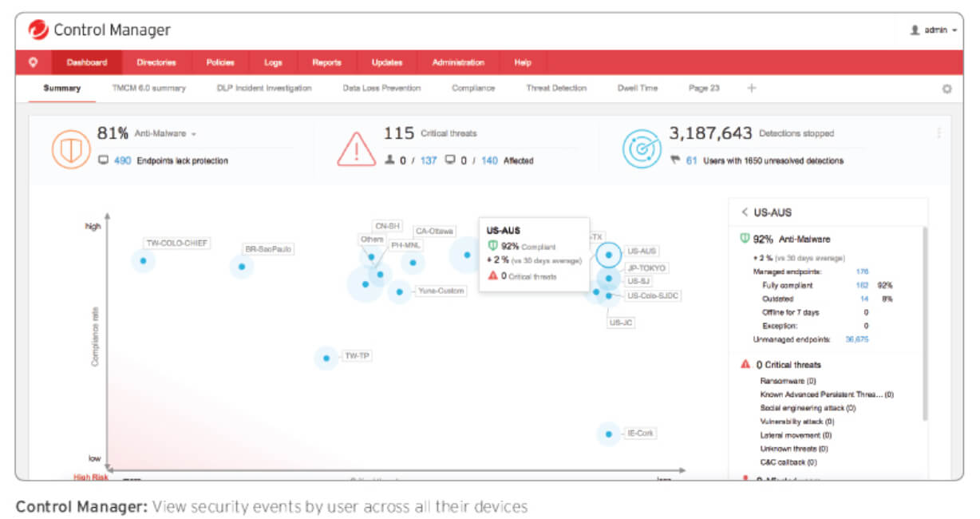Switch to the Dwell Time tab
980x519 pixels.
click(638, 88)
